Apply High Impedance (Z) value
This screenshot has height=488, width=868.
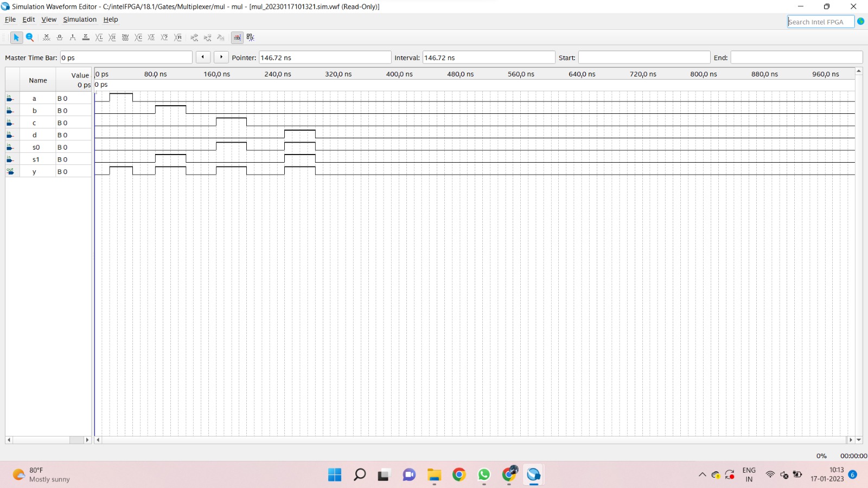85,37
